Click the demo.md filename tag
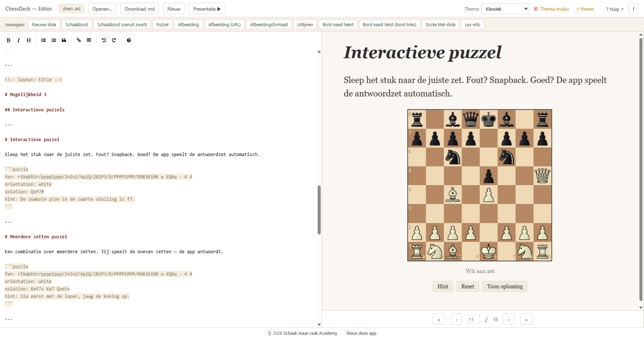 pos(71,9)
